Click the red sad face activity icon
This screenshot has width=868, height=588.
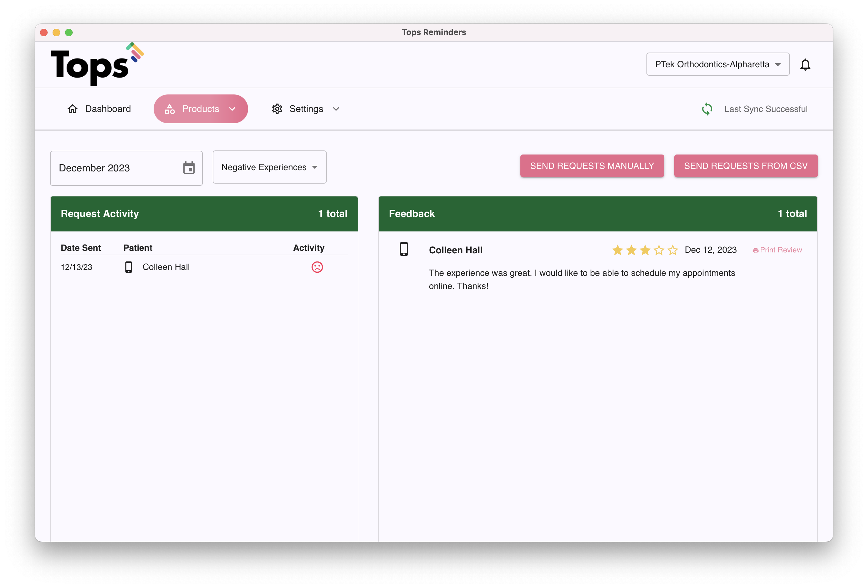317,267
